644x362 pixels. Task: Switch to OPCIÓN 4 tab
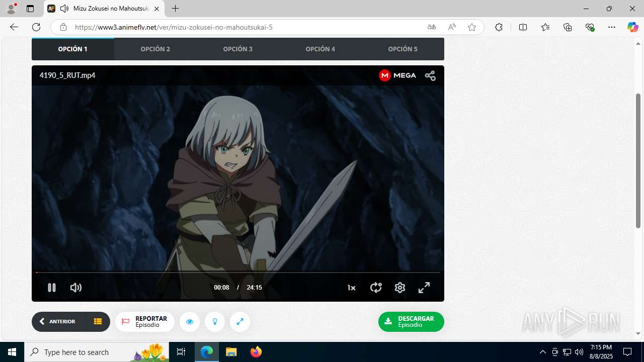tap(320, 49)
